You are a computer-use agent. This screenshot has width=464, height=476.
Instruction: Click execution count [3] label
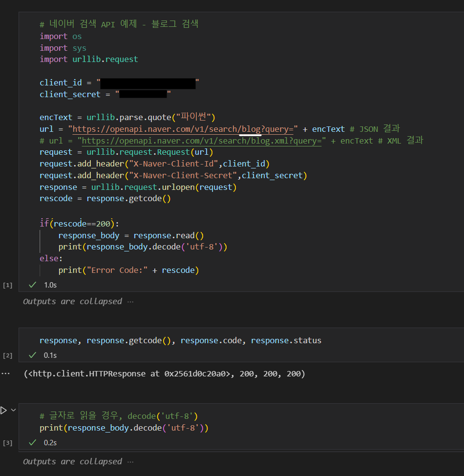tap(8, 443)
